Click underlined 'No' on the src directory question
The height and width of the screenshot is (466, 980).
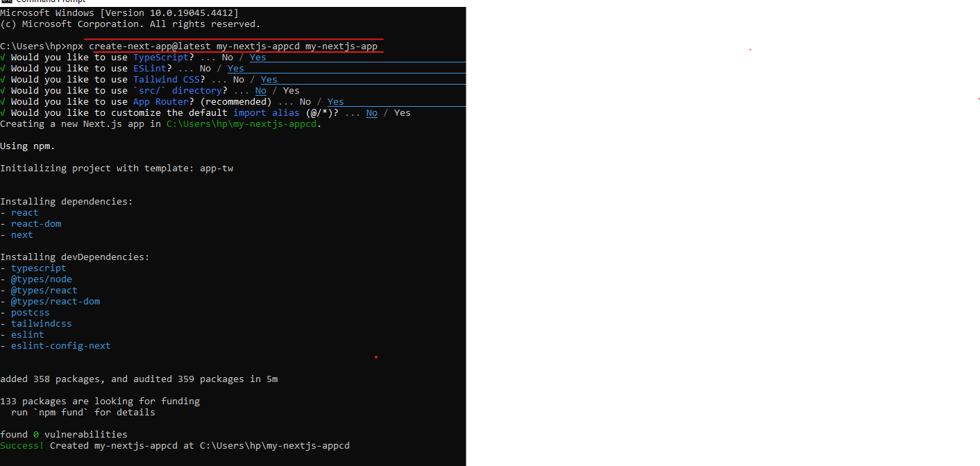point(261,91)
